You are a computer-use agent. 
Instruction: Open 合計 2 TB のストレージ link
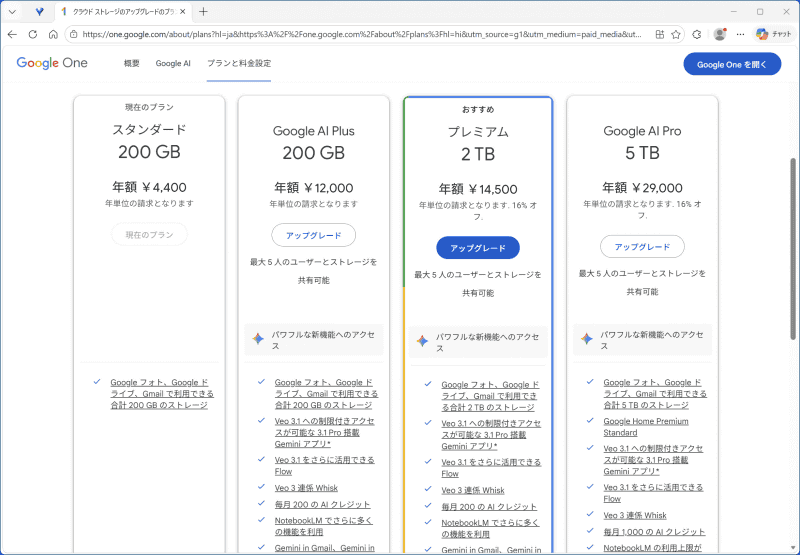(x=490, y=396)
